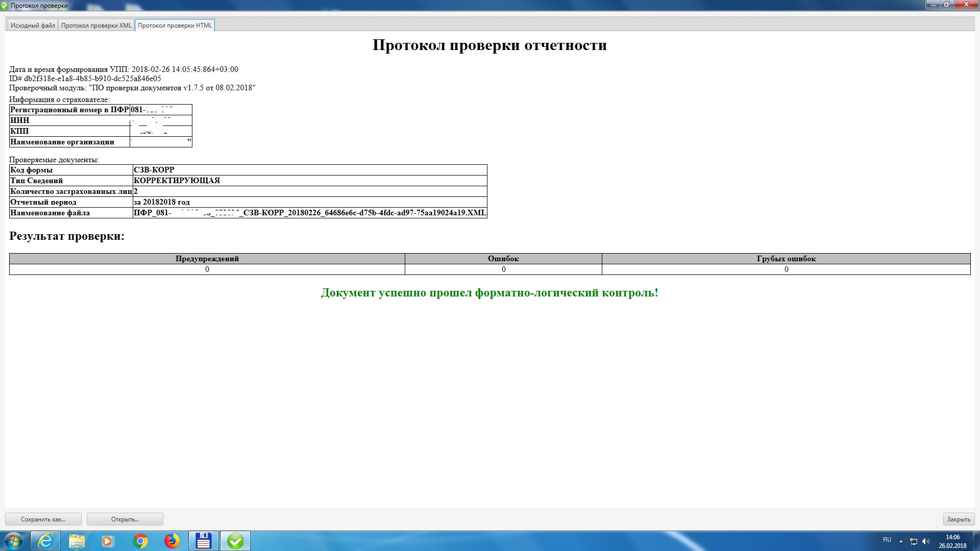Click the Предупреждений column header
The height and width of the screenshot is (551, 980).
(x=207, y=259)
